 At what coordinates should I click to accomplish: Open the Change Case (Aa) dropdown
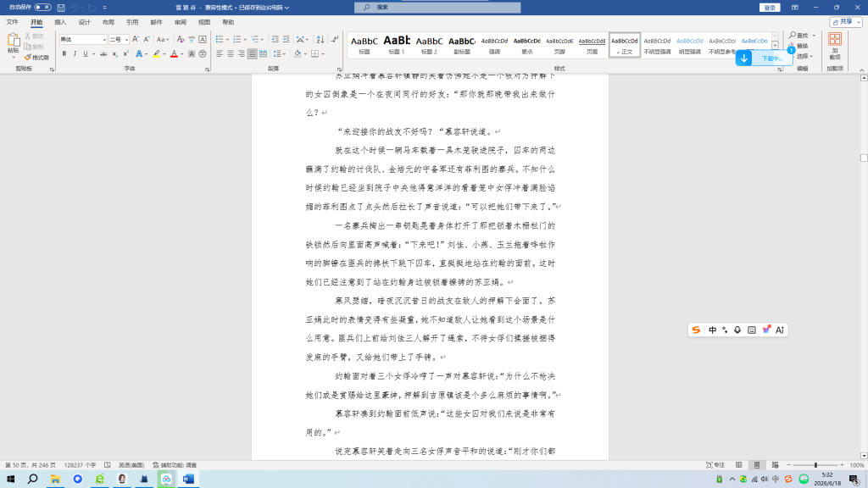pyautogui.click(x=162, y=39)
